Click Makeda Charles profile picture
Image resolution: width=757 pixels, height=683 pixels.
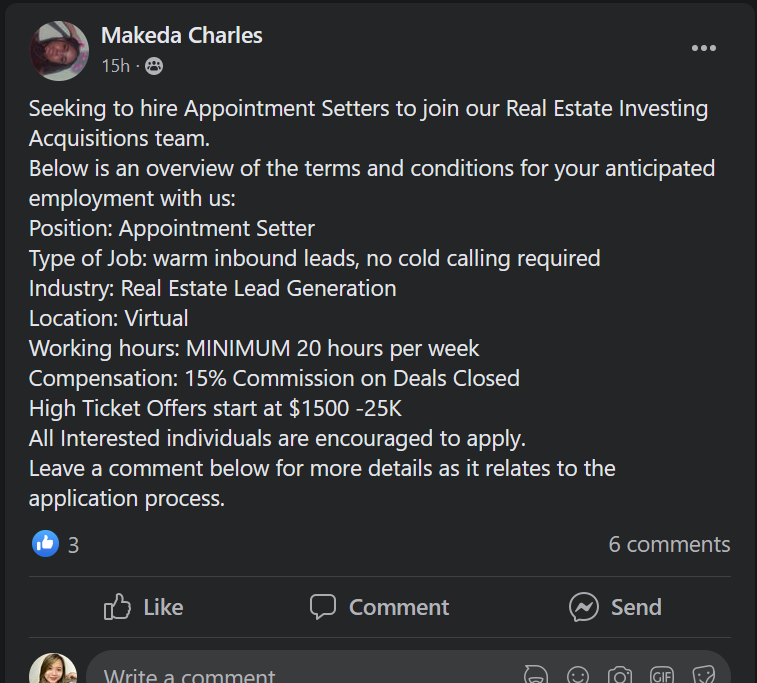pyautogui.click(x=59, y=51)
